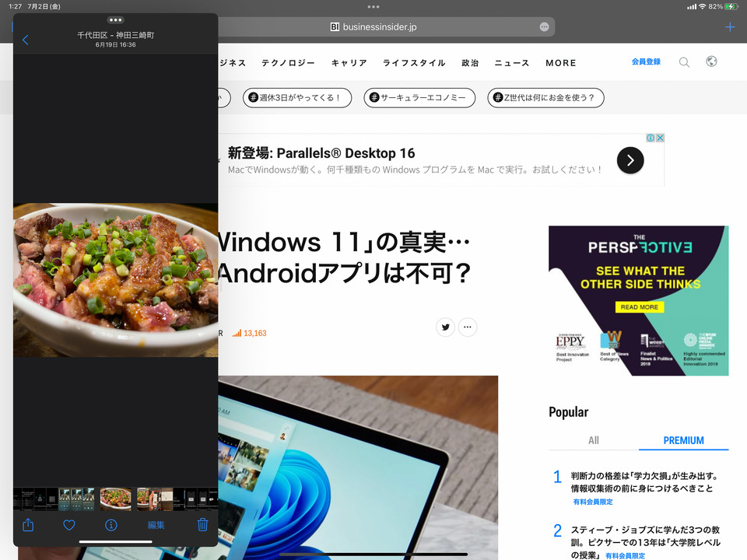Click the site search magnifier icon

pos(684,62)
